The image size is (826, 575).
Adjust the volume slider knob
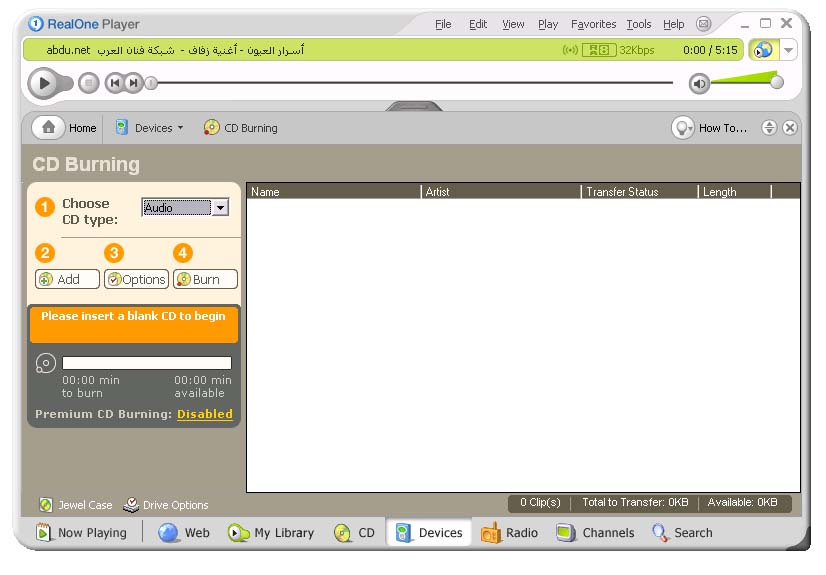coord(776,82)
